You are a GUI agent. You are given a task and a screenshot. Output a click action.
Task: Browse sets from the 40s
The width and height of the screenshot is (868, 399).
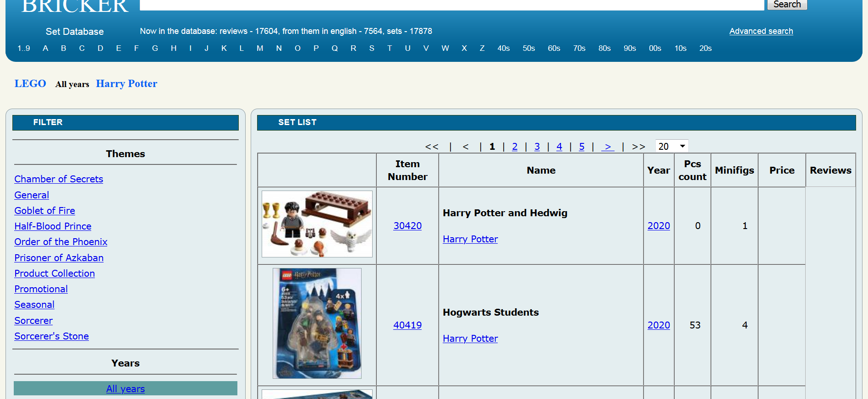[x=504, y=48]
